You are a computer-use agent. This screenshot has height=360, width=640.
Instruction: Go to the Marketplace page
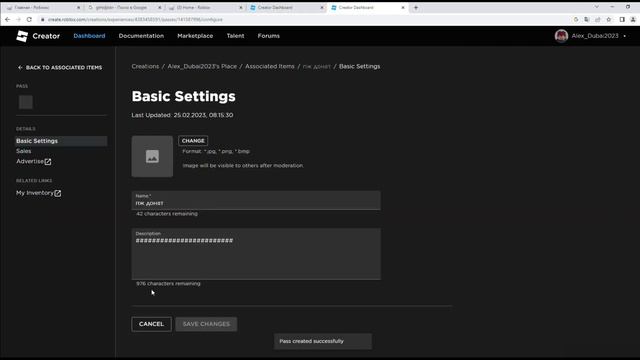point(195,36)
